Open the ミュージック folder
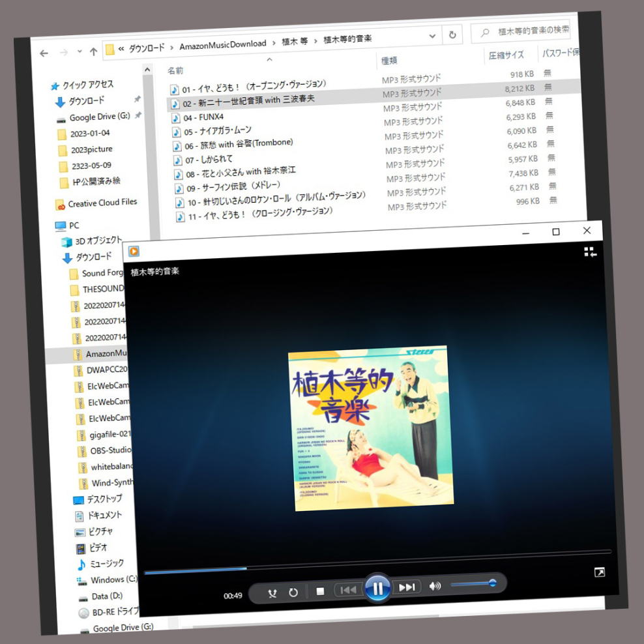 tap(100, 564)
